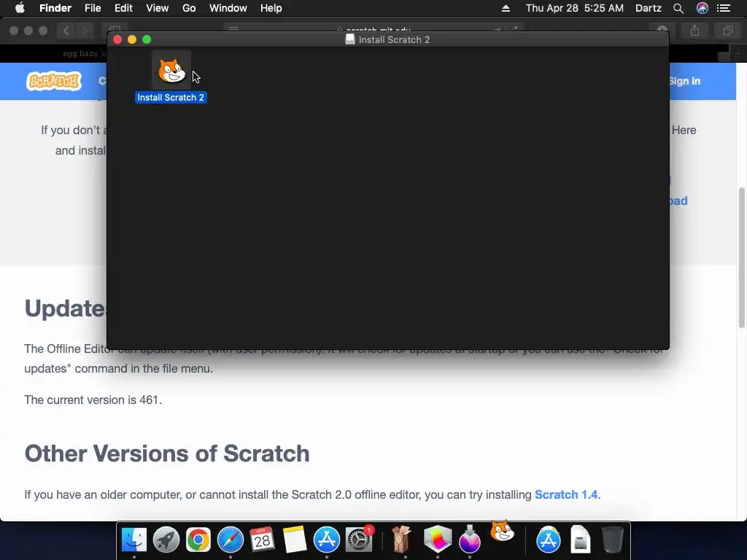747x560 pixels.
Task: Open Finder from the Dock
Action: [x=134, y=540]
